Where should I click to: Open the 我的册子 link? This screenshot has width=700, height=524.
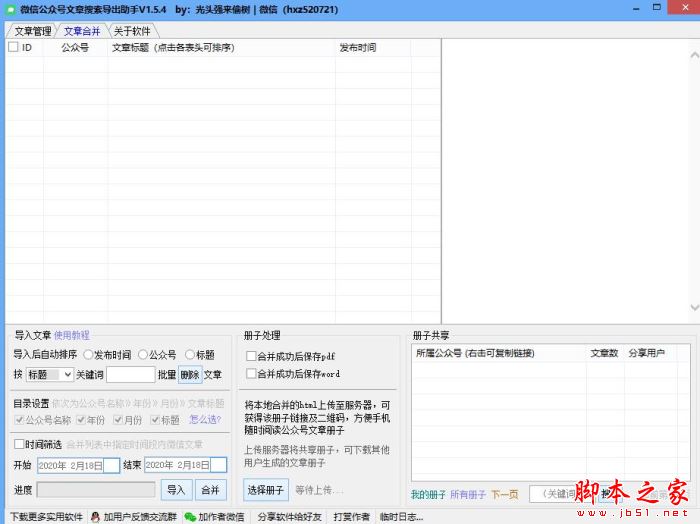pos(428,495)
